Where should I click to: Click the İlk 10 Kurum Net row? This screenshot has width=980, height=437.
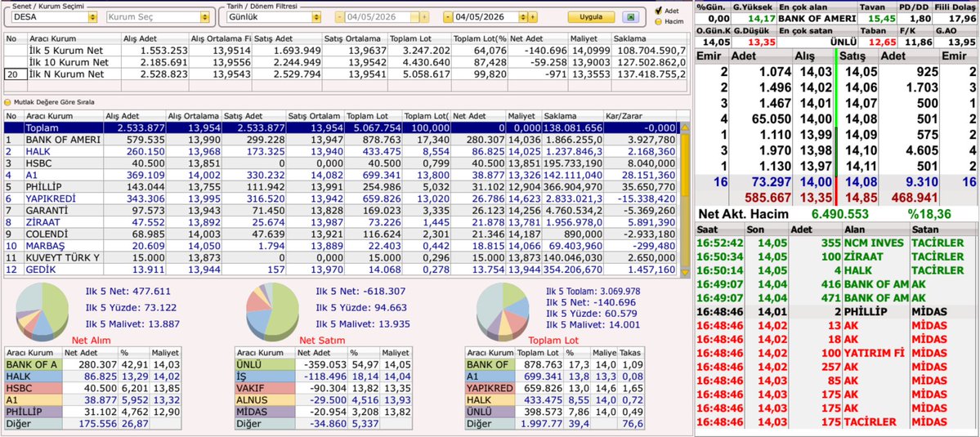pyautogui.click(x=345, y=62)
